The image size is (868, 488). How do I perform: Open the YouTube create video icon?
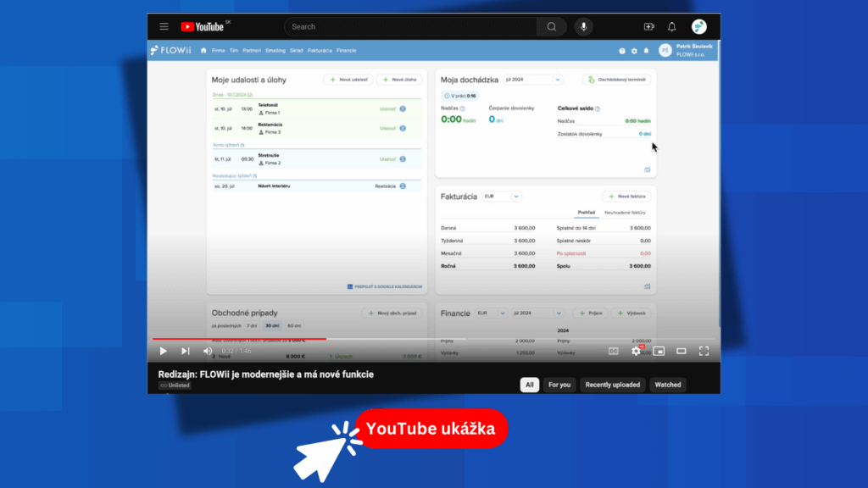[648, 26]
